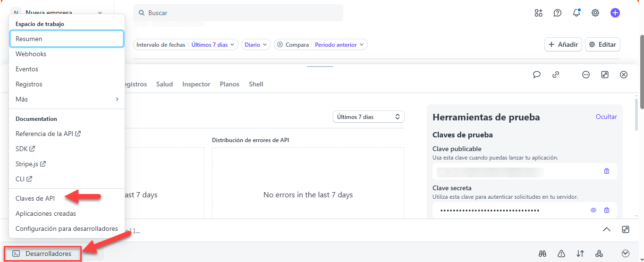The height and width of the screenshot is (262, 644).
Task: Open settings gear icon in header
Action: coord(595,13)
